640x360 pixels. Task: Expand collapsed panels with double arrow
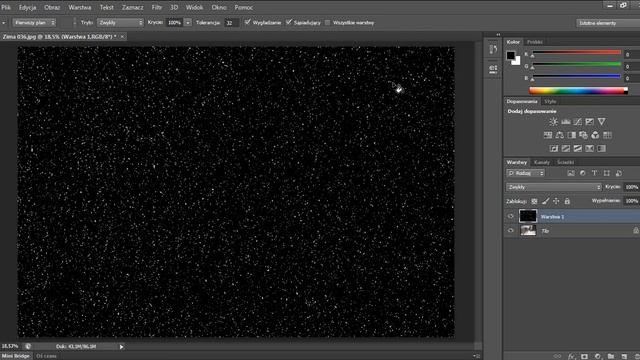498,35
